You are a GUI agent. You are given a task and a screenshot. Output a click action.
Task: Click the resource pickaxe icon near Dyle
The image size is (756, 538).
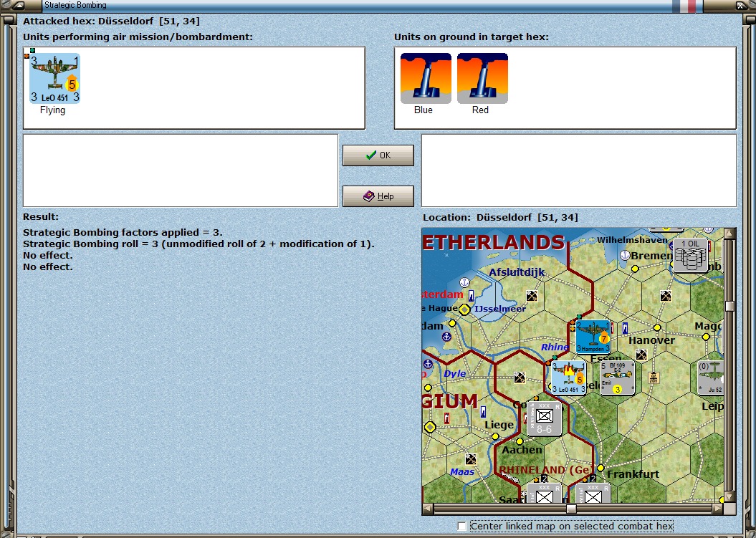tap(520, 377)
